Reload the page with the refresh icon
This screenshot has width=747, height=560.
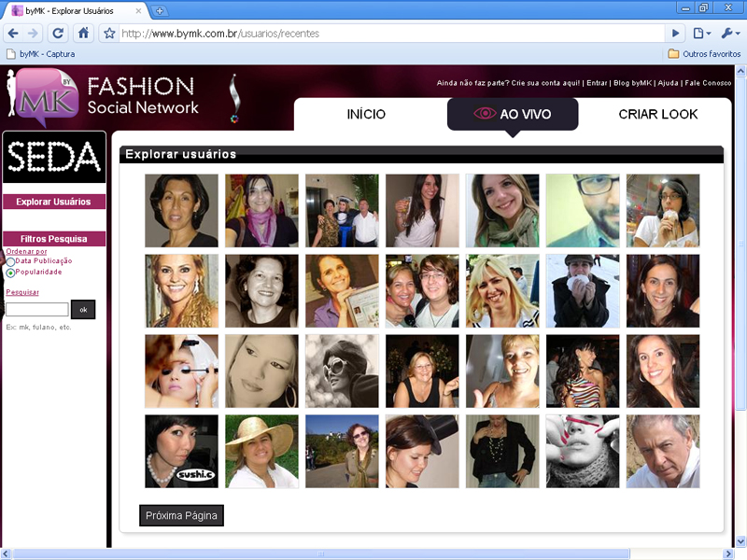click(x=59, y=33)
